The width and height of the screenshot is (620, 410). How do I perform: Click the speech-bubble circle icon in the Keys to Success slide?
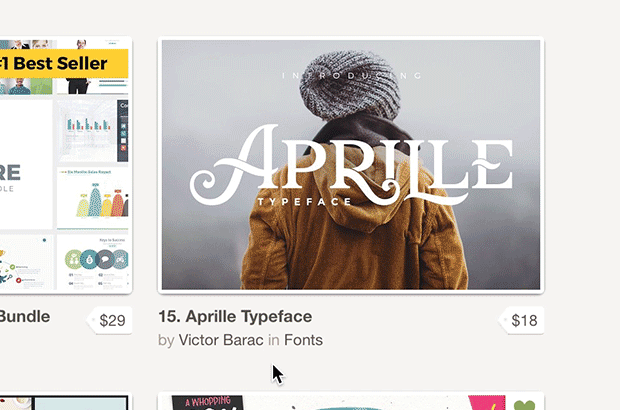pyautogui.click(x=105, y=259)
